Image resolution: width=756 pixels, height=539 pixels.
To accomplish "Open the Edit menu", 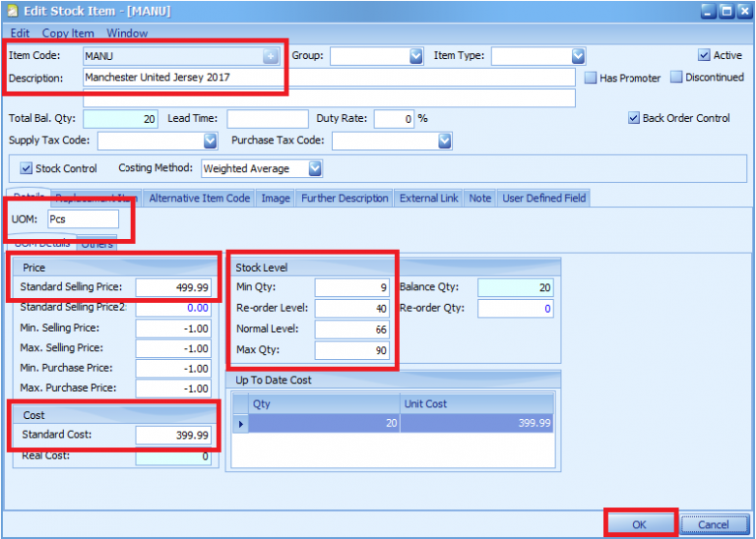I will pos(20,33).
